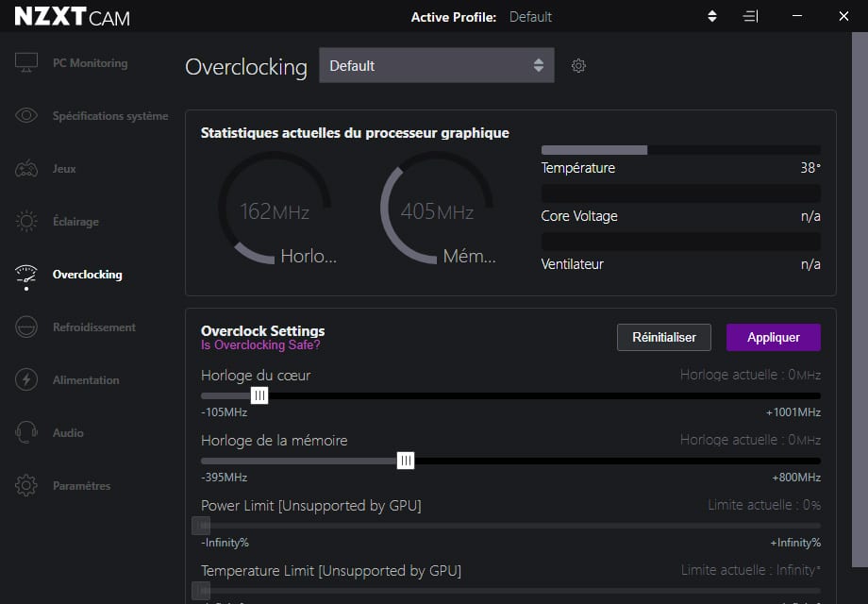Open the PC Monitoring section

click(x=91, y=63)
